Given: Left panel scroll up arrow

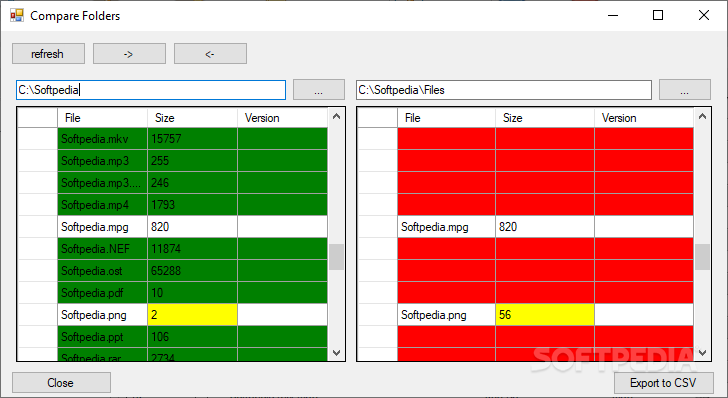Looking at the screenshot, I should pos(337,116).
